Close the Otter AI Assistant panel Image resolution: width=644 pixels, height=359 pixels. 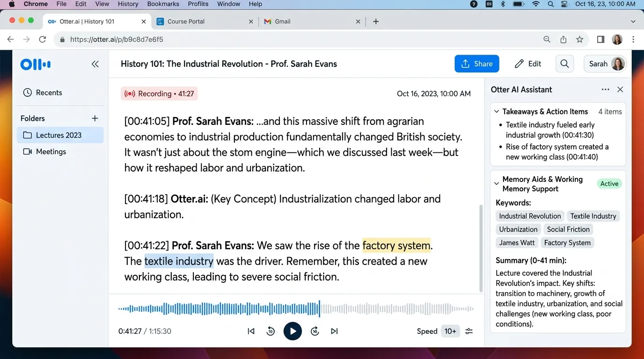[x=620, y=89]
